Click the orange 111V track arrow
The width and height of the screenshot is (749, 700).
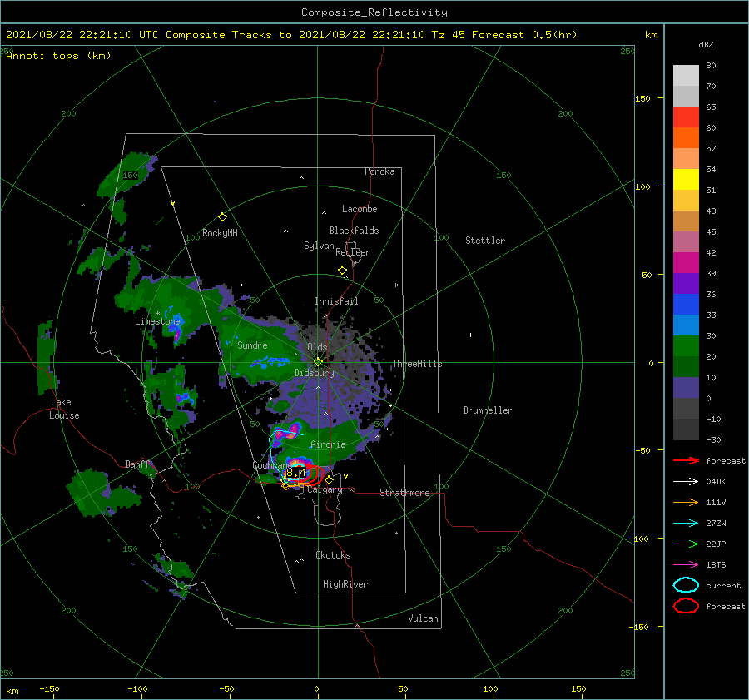pos(686,502)
